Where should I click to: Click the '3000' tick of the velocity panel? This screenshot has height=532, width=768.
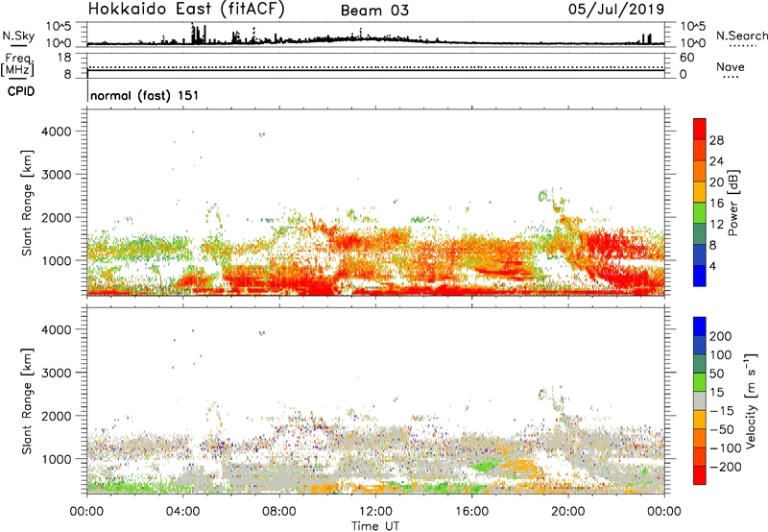pos(57,373)
